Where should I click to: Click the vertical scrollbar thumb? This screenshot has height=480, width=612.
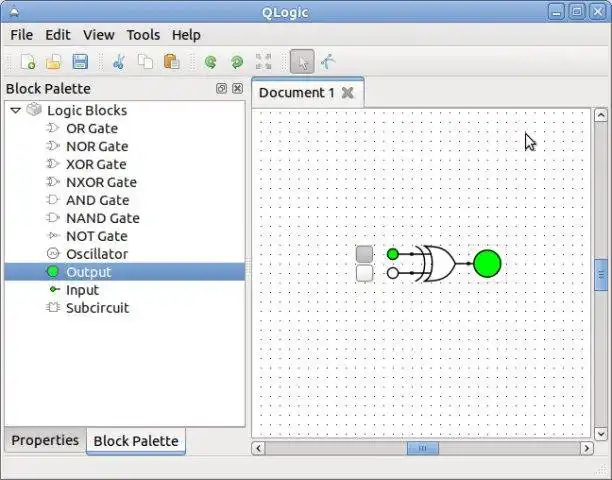click(x=601, y=275)
